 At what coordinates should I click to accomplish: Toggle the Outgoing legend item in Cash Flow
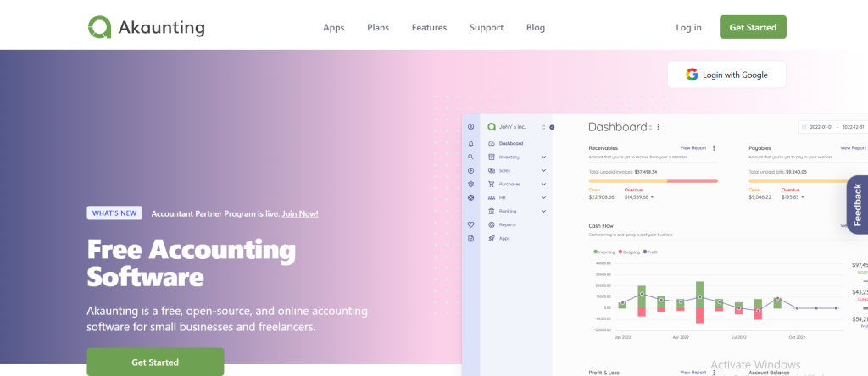628,252
